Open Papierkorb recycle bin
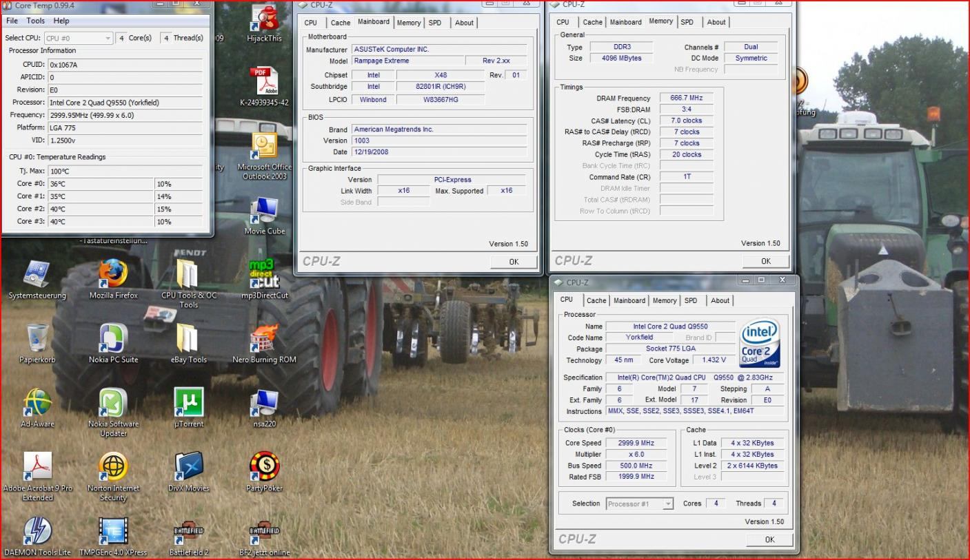 pyautogui.click(x=37, y=344)
